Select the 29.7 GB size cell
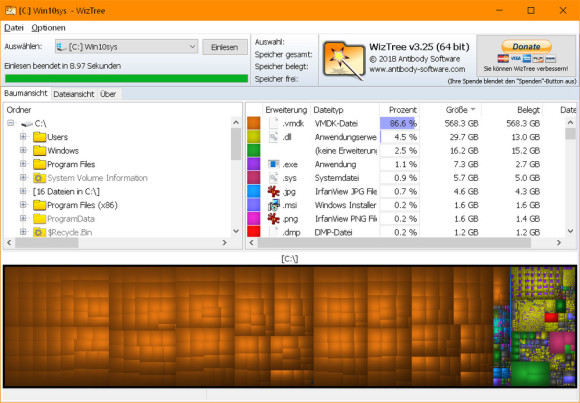 pos(464,137)
